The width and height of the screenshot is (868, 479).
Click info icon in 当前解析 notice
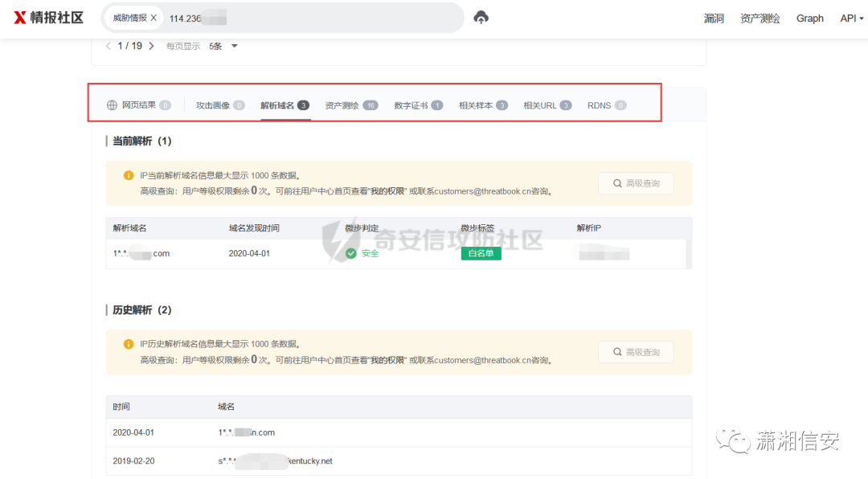point(129,175)
